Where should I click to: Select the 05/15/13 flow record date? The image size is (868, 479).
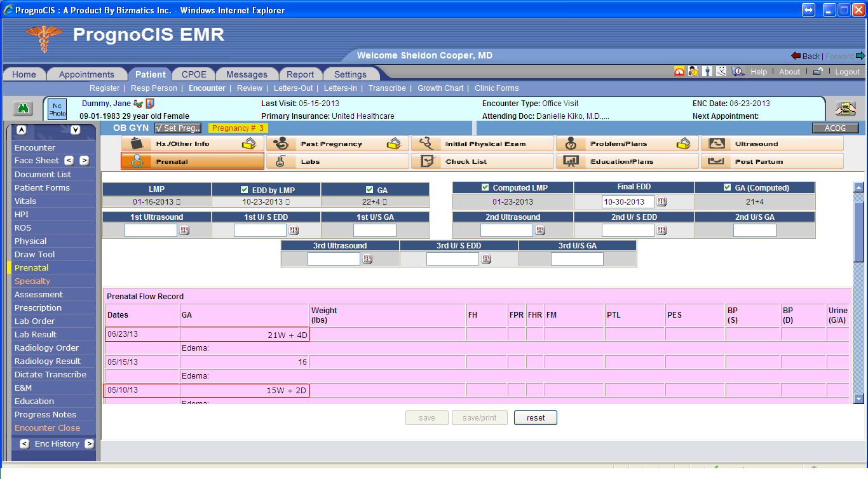[123, 361]
